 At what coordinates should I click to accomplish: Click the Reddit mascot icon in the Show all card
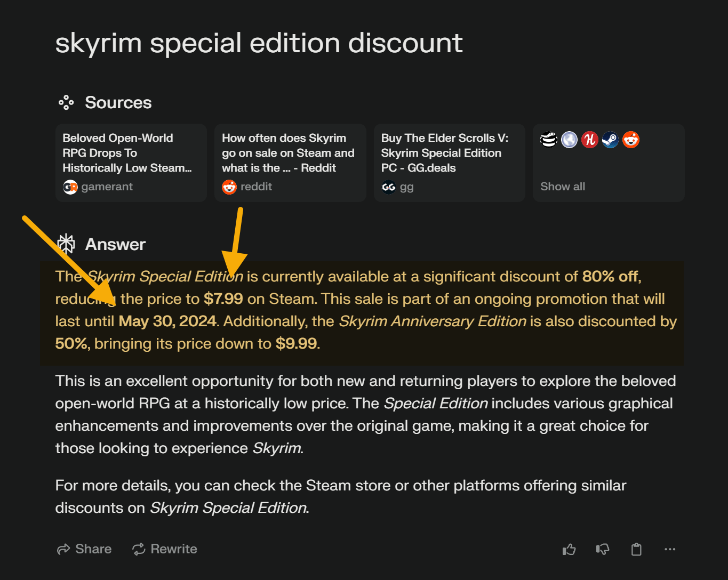(x=630, y=139)
